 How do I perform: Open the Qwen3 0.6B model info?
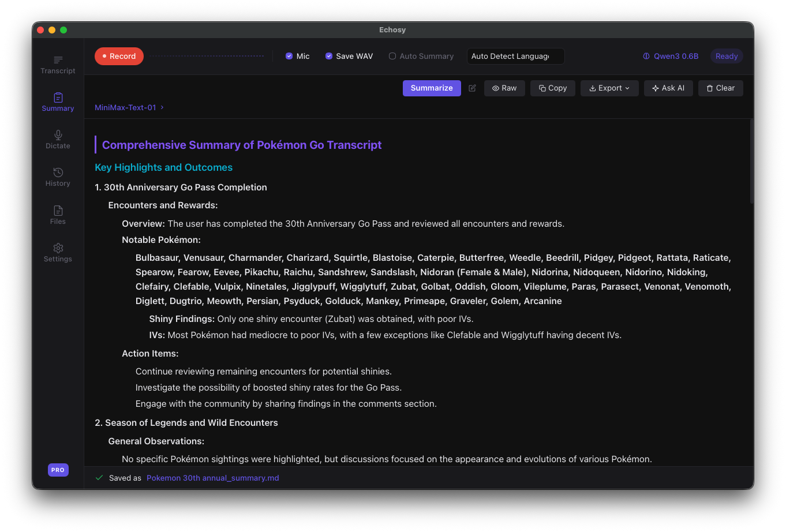coord(671,56)
